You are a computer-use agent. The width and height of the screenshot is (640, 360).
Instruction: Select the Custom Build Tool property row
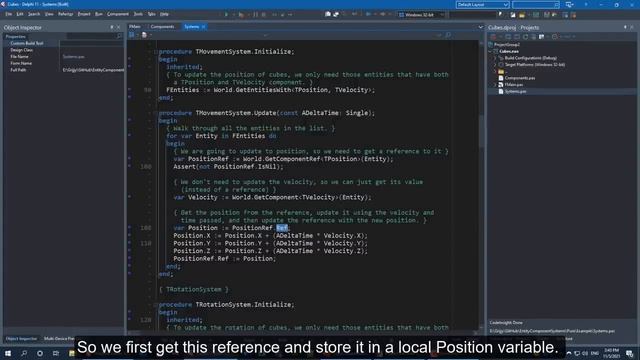(x=63, y=43)
